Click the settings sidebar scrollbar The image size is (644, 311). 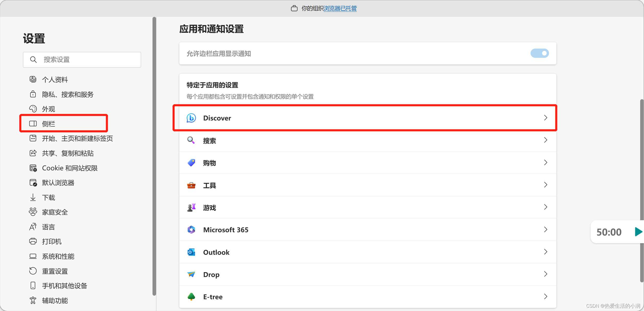154,156
